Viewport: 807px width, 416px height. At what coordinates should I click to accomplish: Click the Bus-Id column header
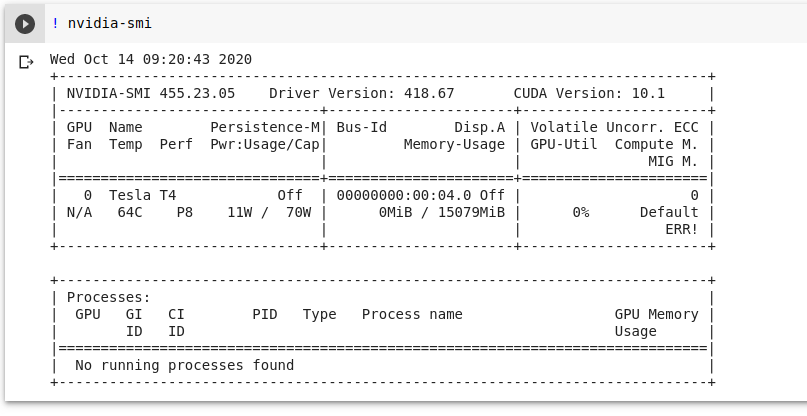(x=362, y=128)
